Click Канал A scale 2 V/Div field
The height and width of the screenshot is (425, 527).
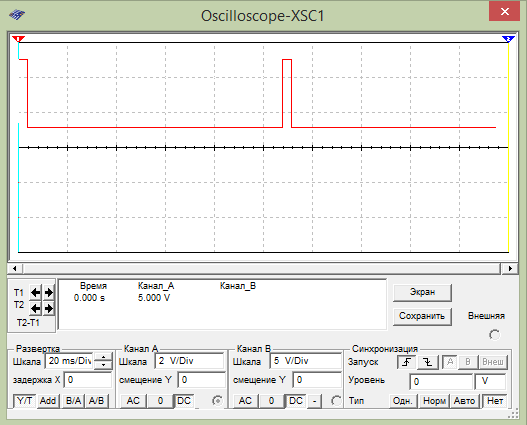(x=190, y=361)
